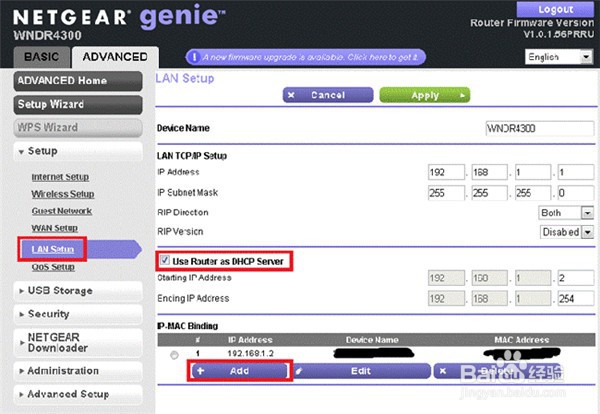Image resolution: width=600 pixels, height=414 pixels.
Task: Click the Logout button
Action: 555,9
